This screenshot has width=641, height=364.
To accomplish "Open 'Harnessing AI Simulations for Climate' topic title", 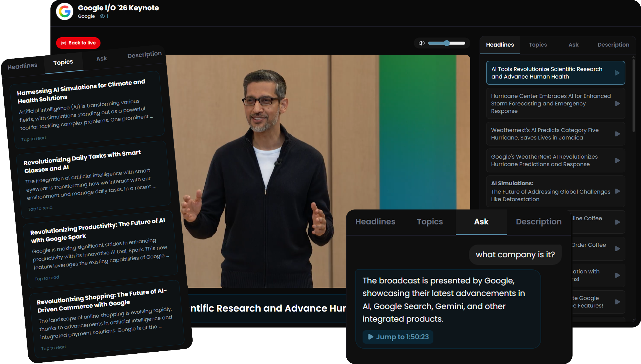I will pyautogui.click(x=81, y=91).
